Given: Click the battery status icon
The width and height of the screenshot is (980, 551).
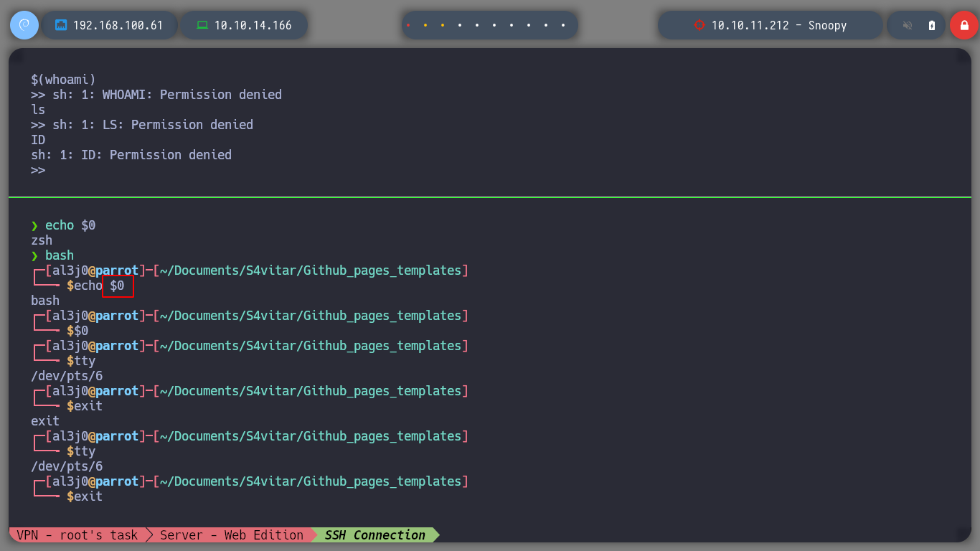Looking at the screenshot, I should (x=932, y=25).
